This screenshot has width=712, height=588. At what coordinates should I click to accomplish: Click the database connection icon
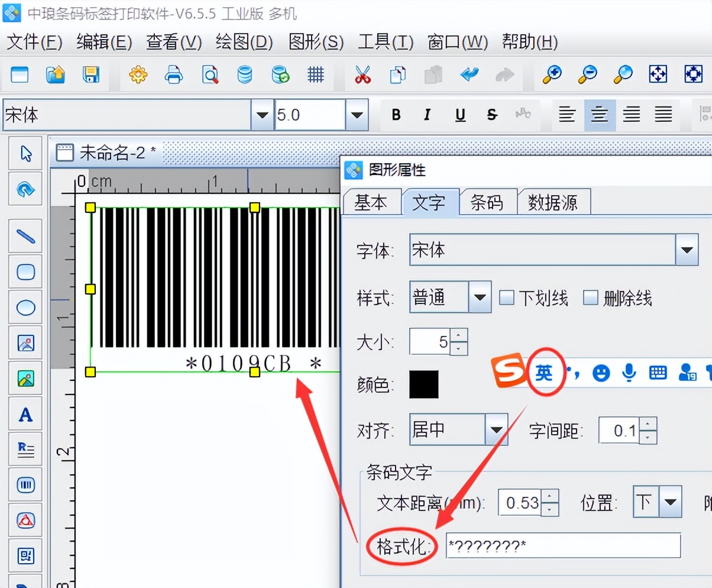tap(245, 75)
